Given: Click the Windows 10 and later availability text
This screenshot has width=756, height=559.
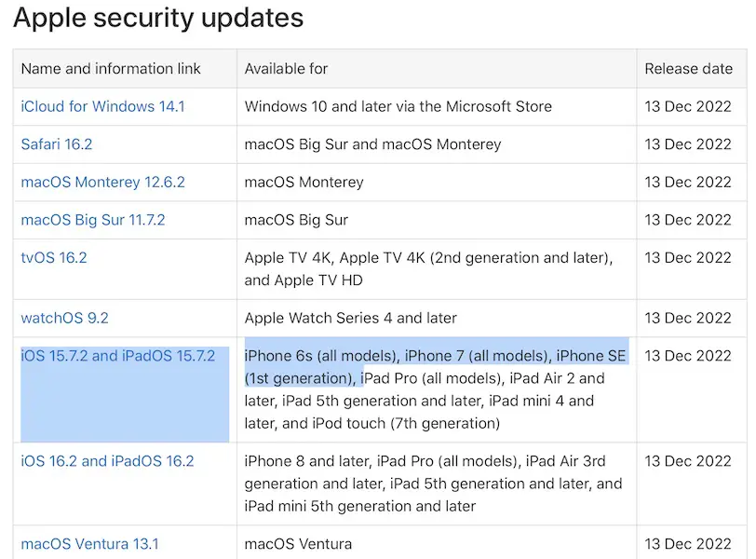Looking at the screenshot, I should click(398, 106).
